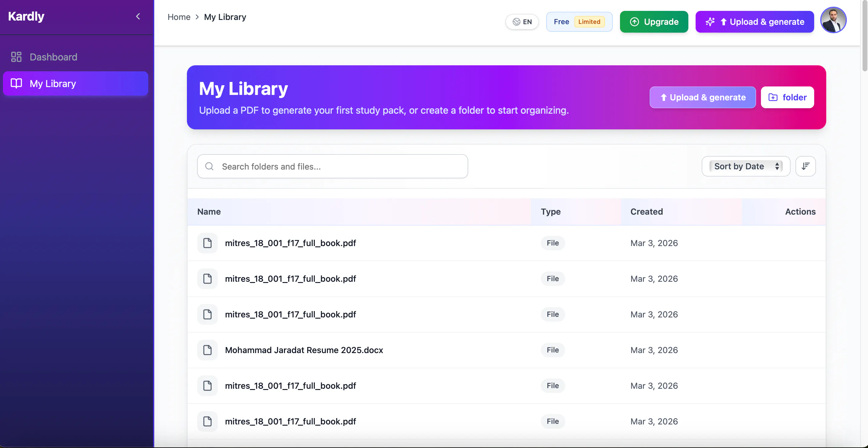Viewport: 868px width, 448px height.
Task: Open the Sort by Date dropdown
Action: [746, 166]
